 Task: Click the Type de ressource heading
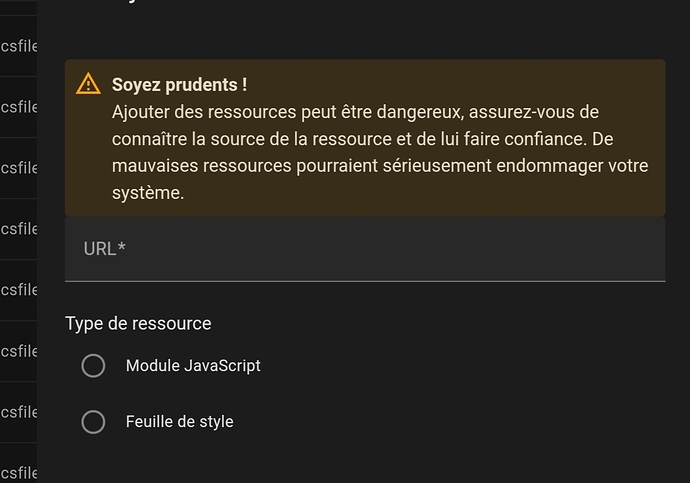(138, 324)
